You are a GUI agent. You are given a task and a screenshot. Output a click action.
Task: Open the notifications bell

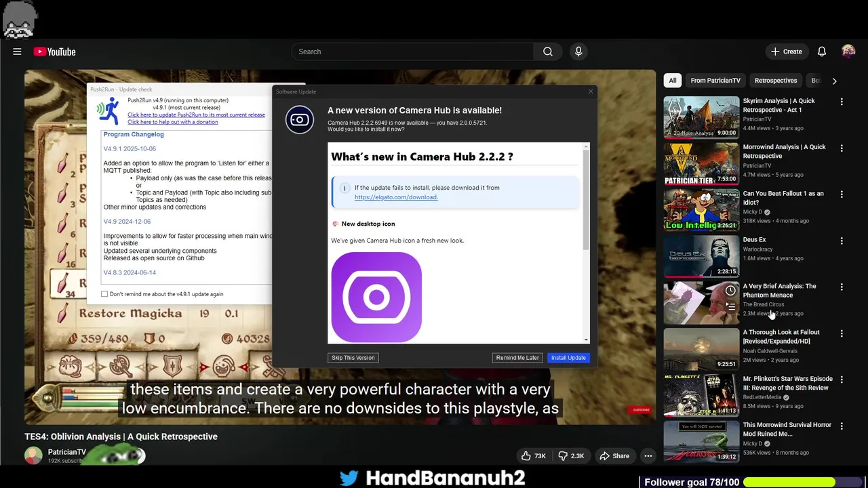tap(821, 52)
